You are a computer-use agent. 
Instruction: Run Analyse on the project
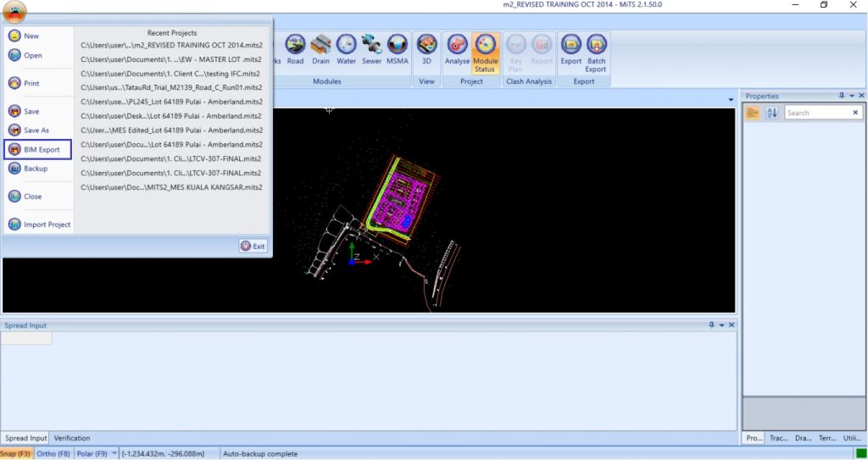(x=457, y=50)
